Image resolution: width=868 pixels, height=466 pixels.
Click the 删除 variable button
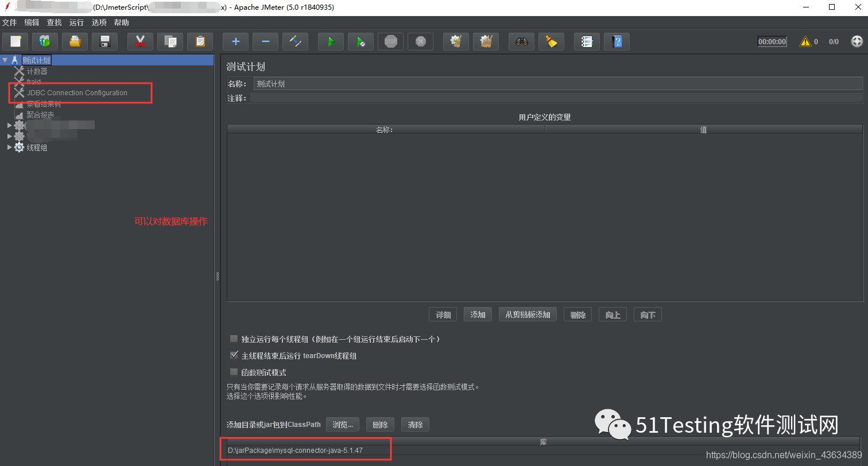[578, 314]
